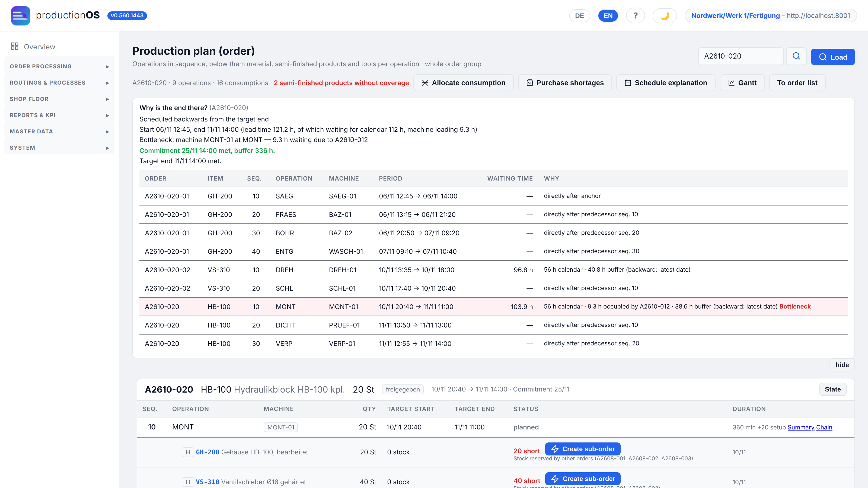Viewport: 868px width, 488px height.
Task: Expand ROUTINGS & PROCESSES section
Action: point(59,83)
